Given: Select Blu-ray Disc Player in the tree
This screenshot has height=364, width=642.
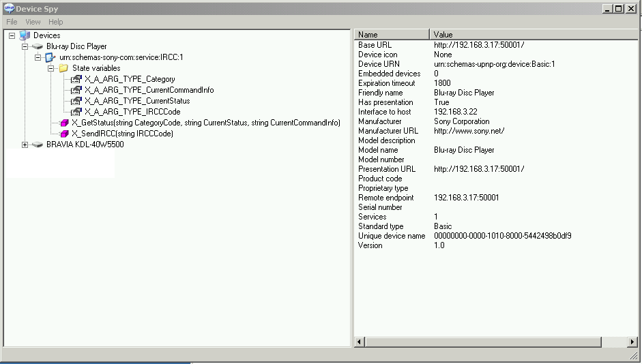Looking at the screenshot, I should 76,46.
